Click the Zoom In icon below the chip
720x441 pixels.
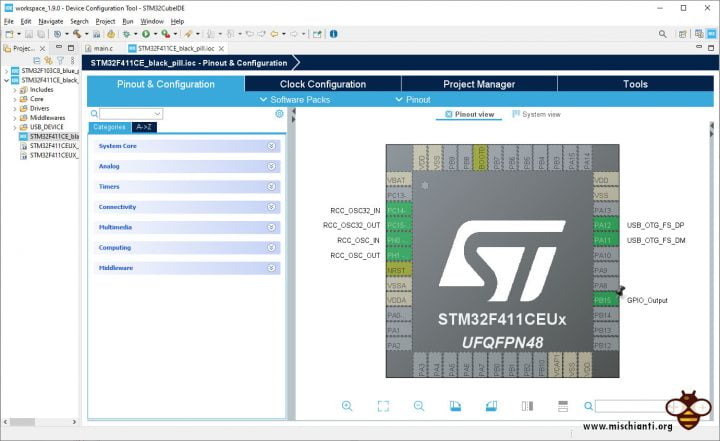tap(347, 406)
